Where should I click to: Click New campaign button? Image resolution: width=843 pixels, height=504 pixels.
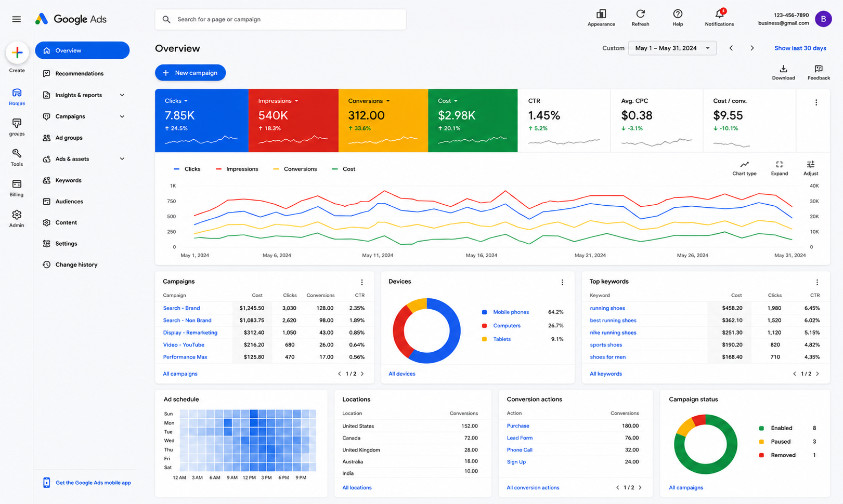[x=190, y=73]
